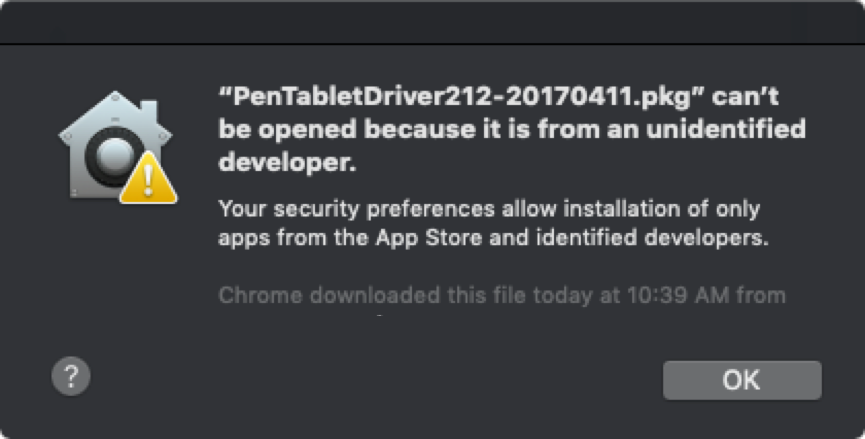Click the safe dial inside the house icon
Screen dimensions: 865x439
pyautogui.click(x=114, y=154)
